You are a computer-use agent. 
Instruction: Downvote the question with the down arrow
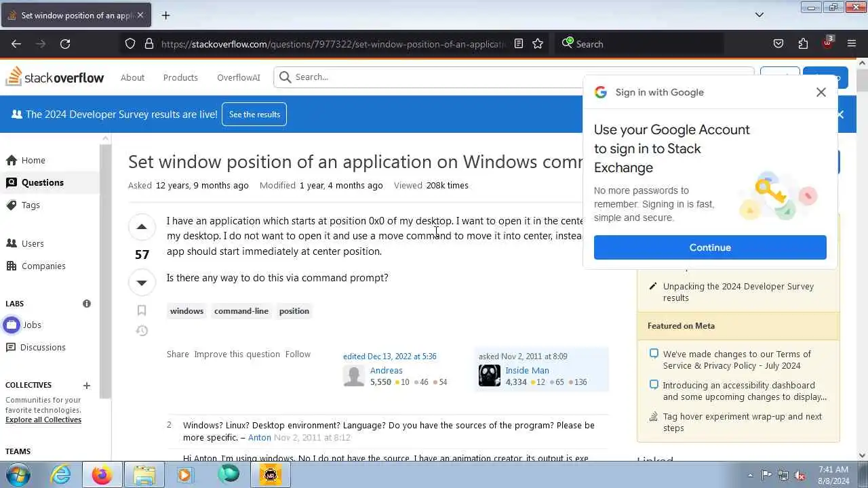[142, 283]
